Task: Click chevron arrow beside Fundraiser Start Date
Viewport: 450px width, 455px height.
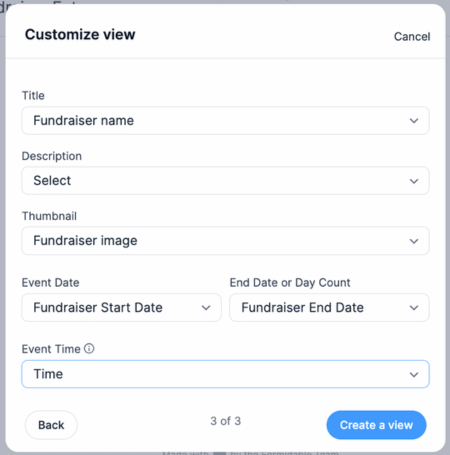Action: [x=206, y=308]
